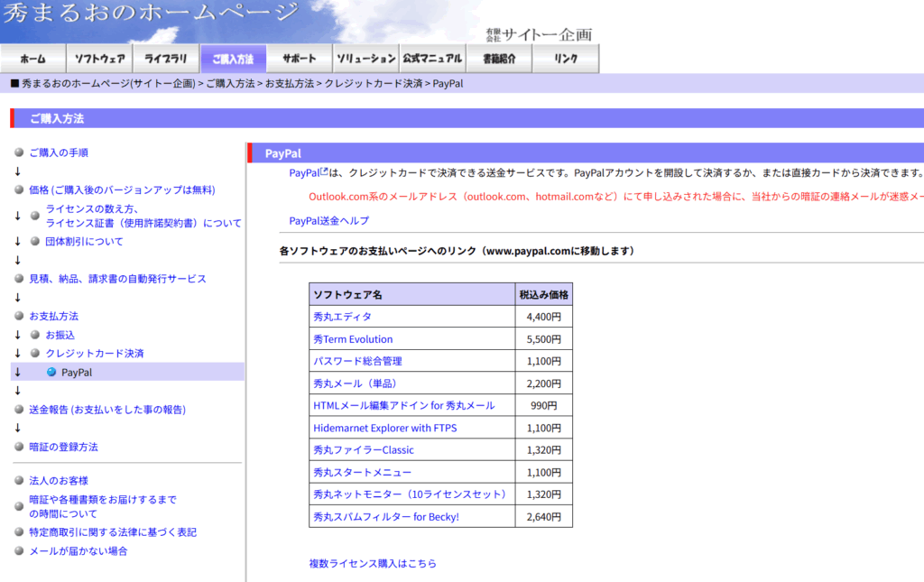
Task: Open 暗証の登録方法 sidebar entry
Action: click(63, 447)
